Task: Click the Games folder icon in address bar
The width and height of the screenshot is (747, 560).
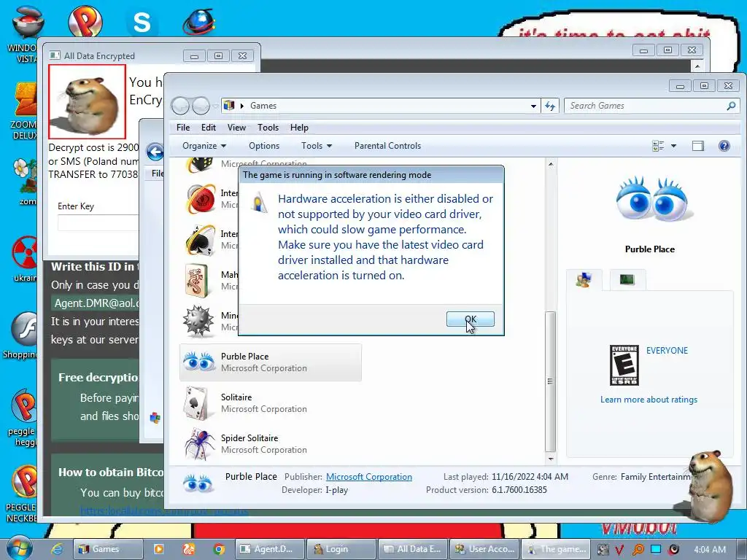Action: (228, 105)
